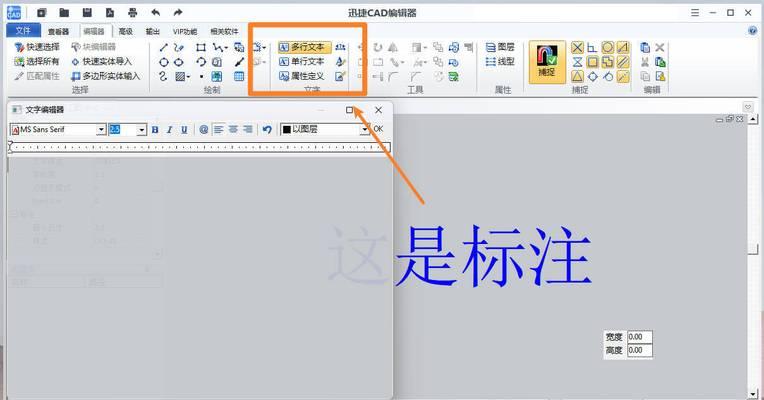Click 快速实体导入 button
The image size is (764, 400).
pos(102,61)
